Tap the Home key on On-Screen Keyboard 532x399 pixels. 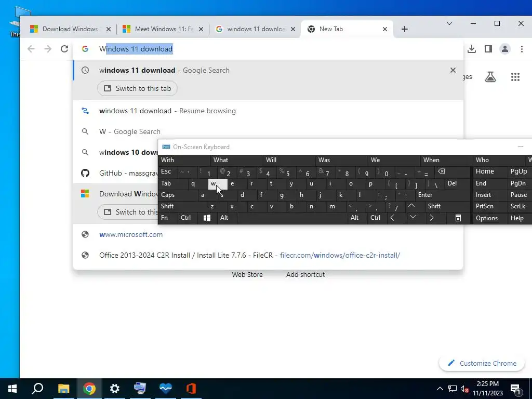click(x=489, y=171)
